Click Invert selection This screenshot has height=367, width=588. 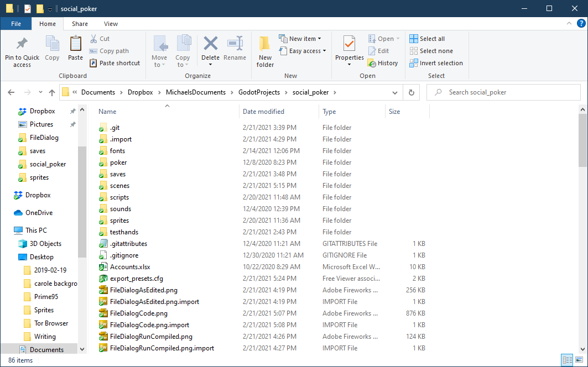pyautogui.click(x=436, y=62)
